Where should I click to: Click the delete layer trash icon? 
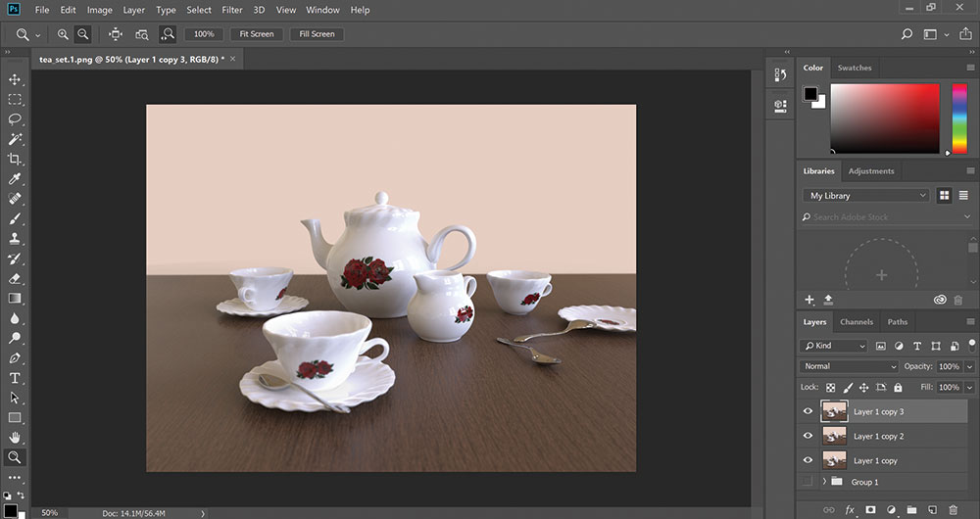(954, 509)
